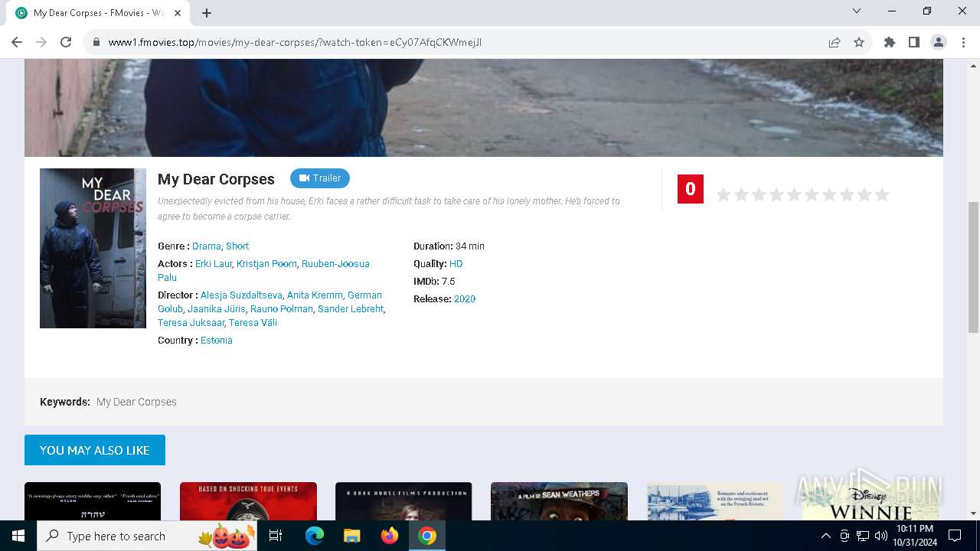Click the taskbar search box

point(148,536)
